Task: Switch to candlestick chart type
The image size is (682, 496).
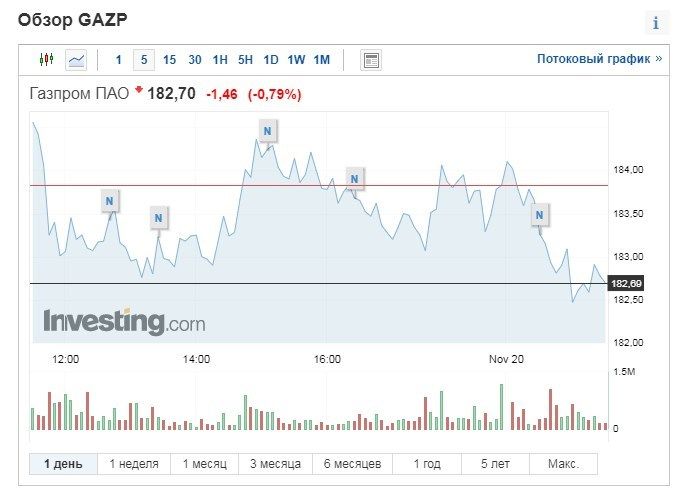Action: point(45,60)
